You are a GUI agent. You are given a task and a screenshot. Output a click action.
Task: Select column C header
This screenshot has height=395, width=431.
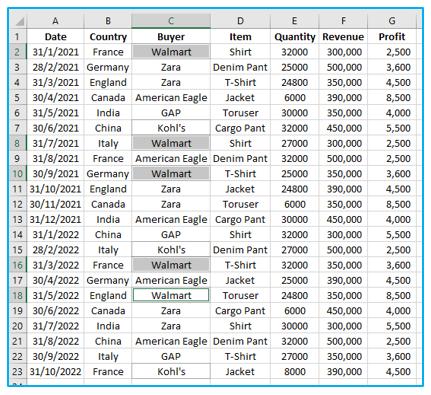171,21
